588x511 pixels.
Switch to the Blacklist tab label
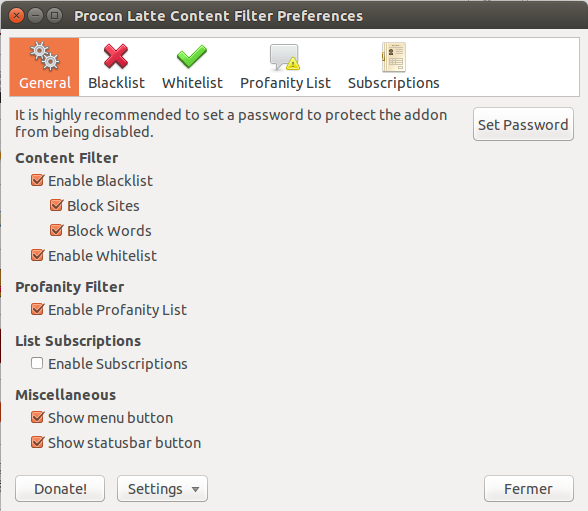(116, 83)
